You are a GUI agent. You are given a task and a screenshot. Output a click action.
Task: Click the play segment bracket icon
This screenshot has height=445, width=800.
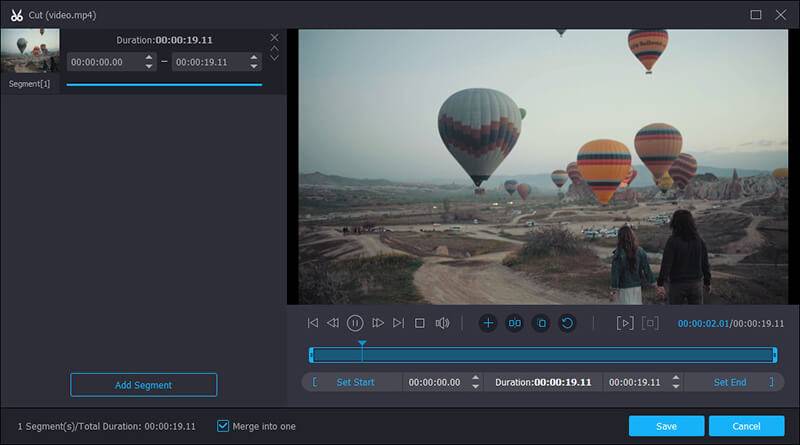click(625, 323)
